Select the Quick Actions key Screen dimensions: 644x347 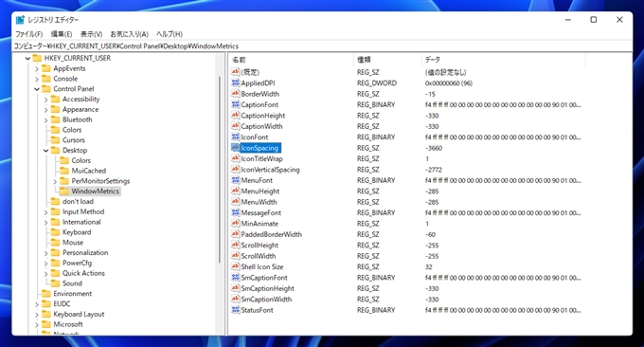(83, 273)
